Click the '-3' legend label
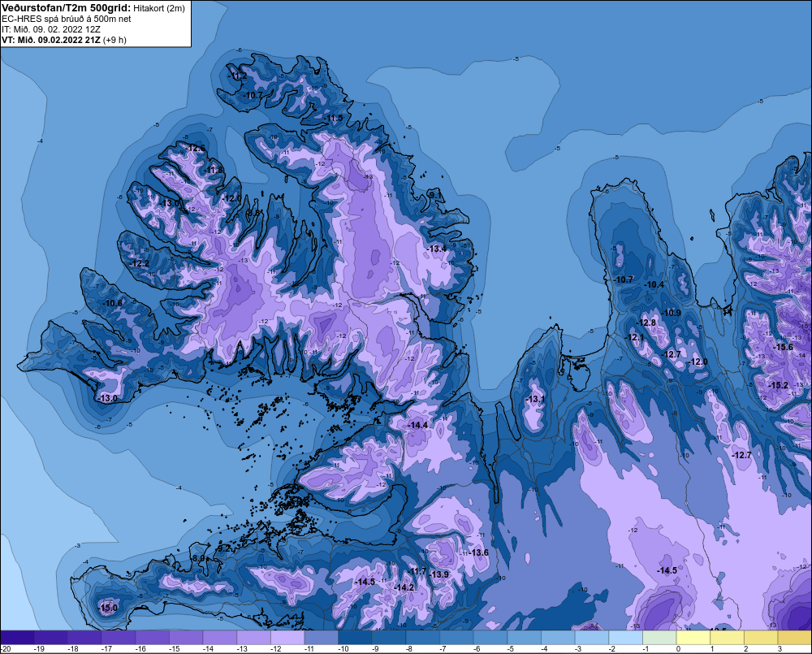 pyautogui.click(x=580, y=649)
